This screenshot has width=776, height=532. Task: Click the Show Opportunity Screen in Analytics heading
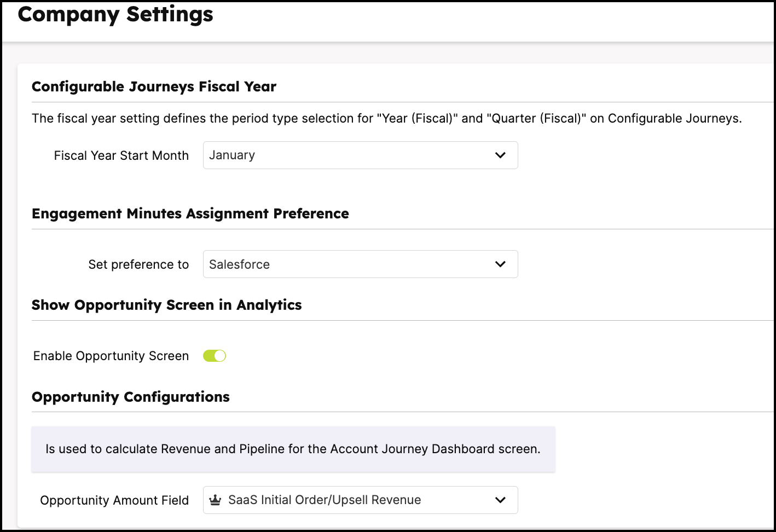166,305
